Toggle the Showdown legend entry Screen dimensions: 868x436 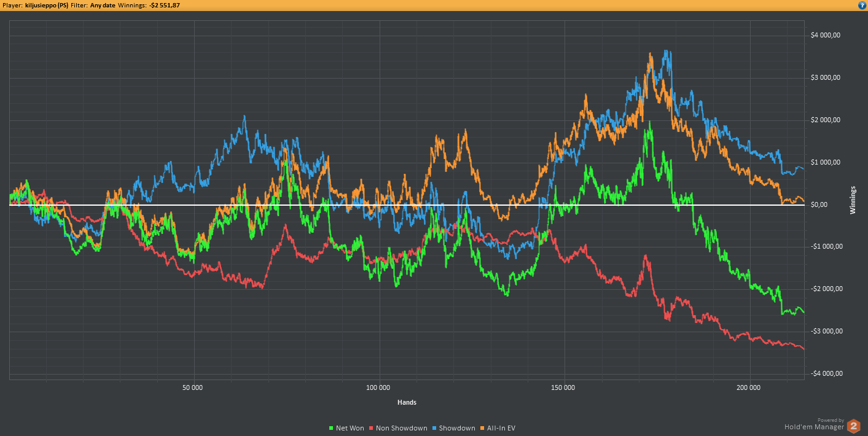(x=453, y=428)
